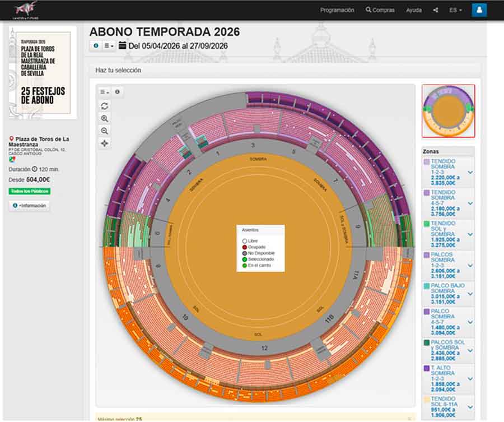Screen dimensions: 504x422
Task: Click the pan/move map control icon
Action: [x=105, y=143]
